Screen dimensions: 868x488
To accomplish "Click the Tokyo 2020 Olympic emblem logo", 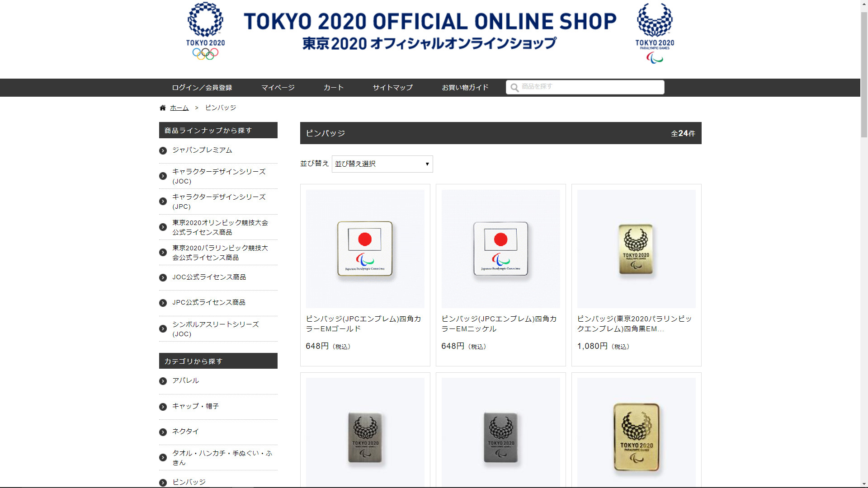I will [205, 31].
